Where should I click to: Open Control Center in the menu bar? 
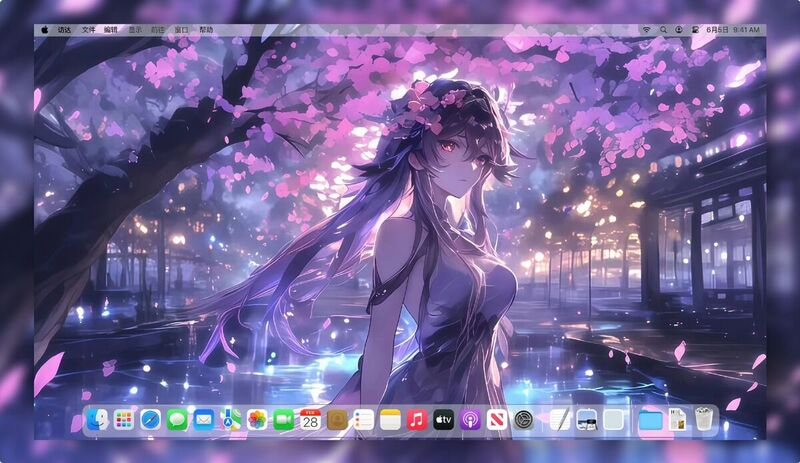695,30
